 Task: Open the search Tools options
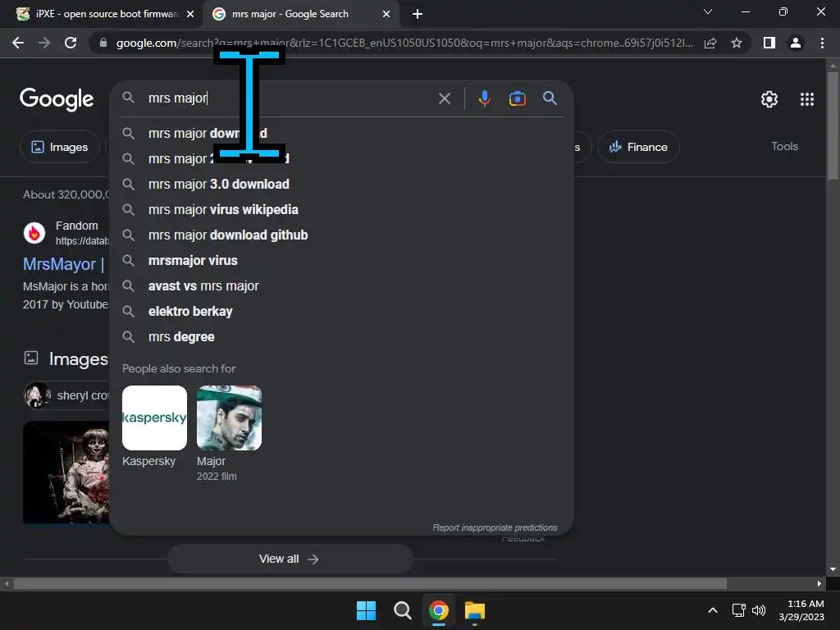coord(784,146)
